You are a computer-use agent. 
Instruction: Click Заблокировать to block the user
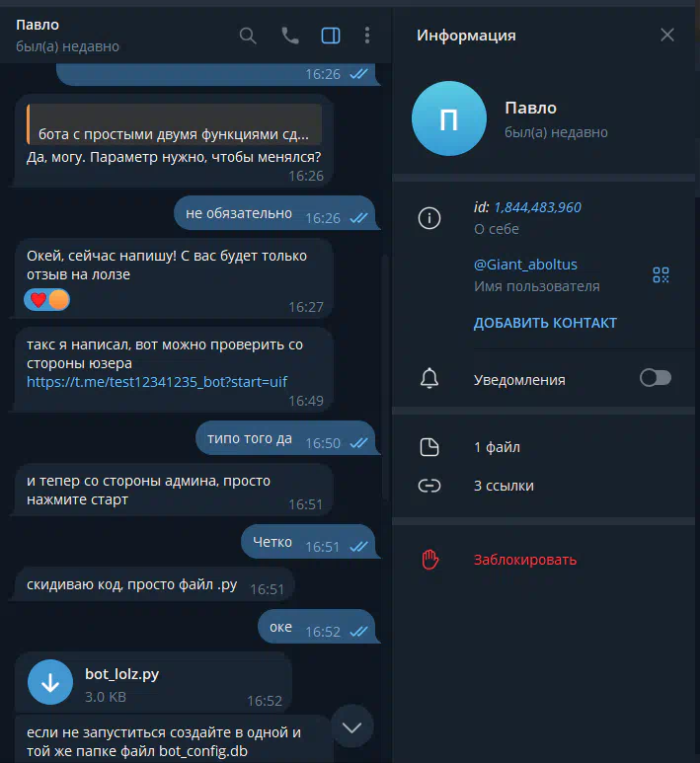coord(525,560)
